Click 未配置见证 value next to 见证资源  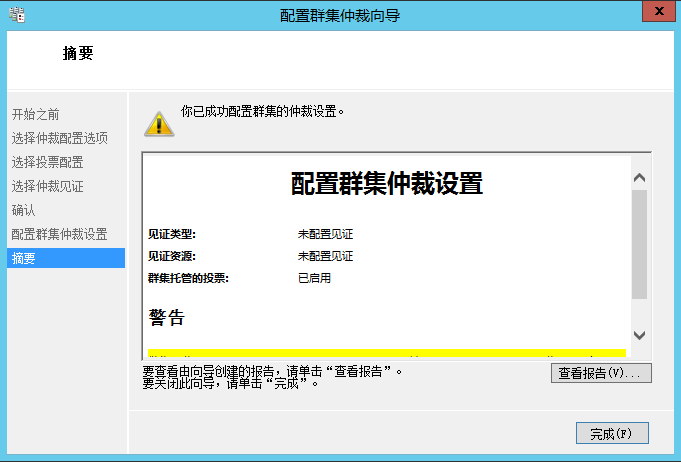point(325,256)
